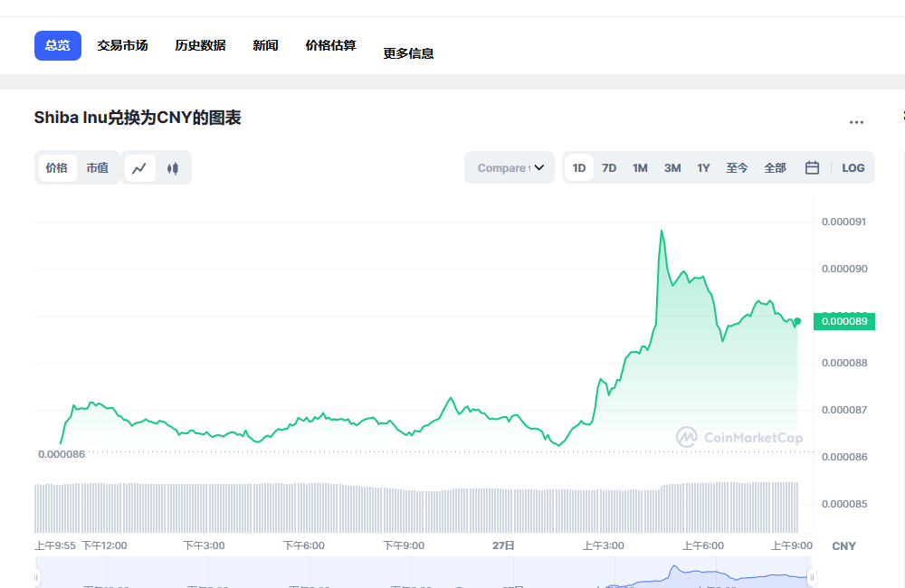This screenshot has height=588, width=905.
Task: Select the 3M time range
Action: click(672, 168)
